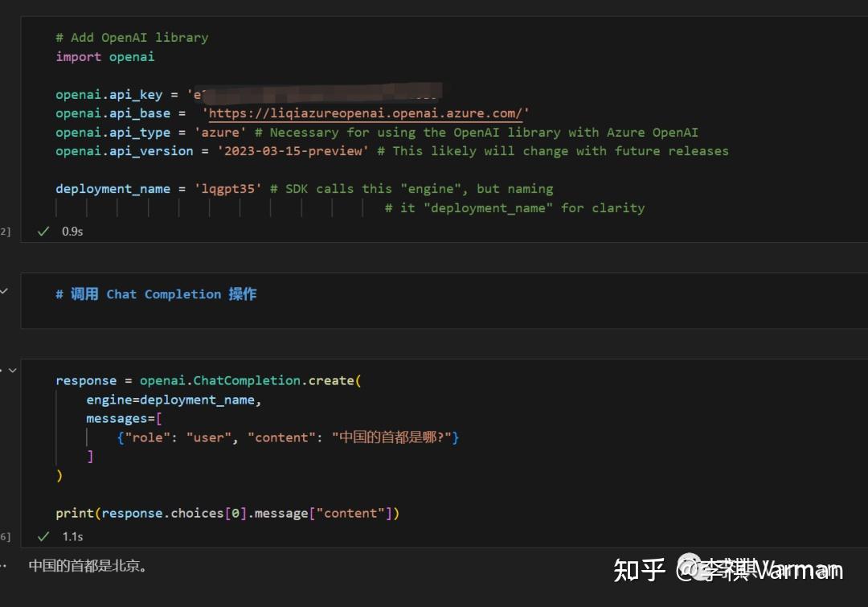Click the cell execution count [6] label
Screen dimensions: 868x607
6,536
